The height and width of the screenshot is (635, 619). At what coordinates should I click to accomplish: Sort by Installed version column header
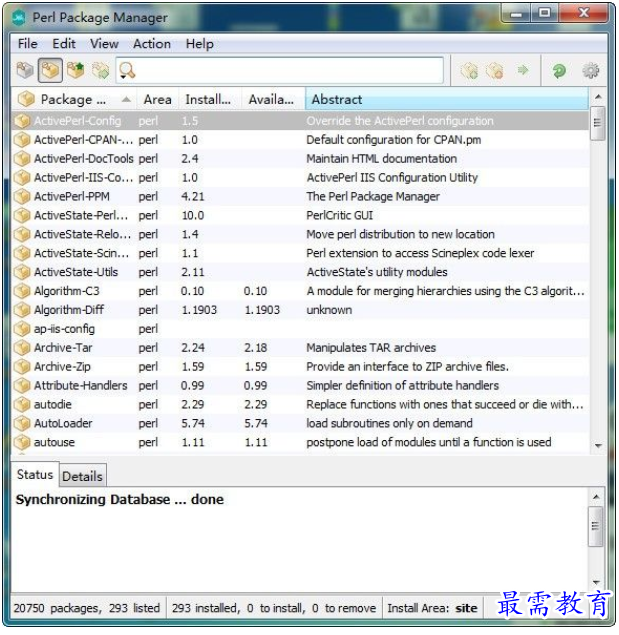pyautogui.click(x=208, y=99)
